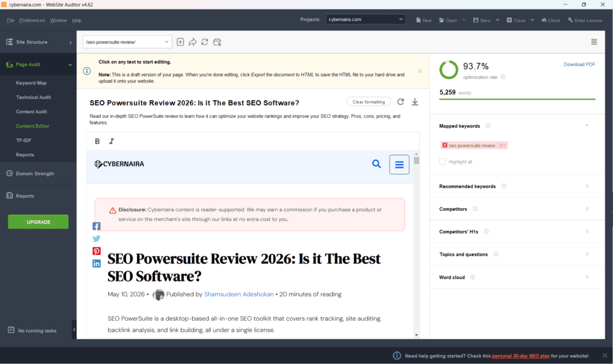Open the Window menu
The image size is (613, 364).
58,20
